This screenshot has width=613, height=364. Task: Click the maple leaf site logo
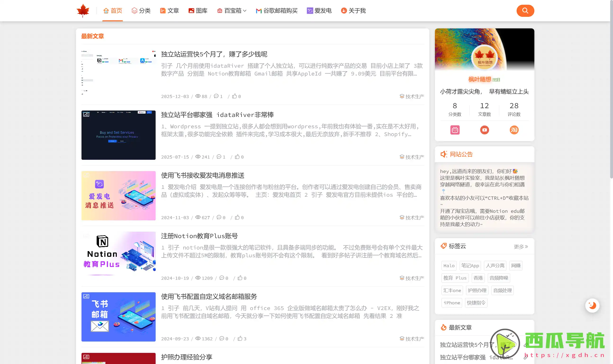83,11
